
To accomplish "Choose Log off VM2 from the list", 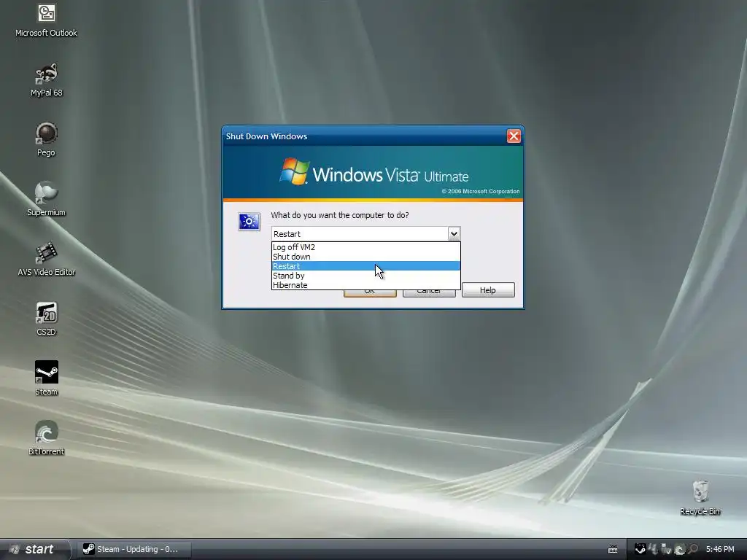I will 366,247.
